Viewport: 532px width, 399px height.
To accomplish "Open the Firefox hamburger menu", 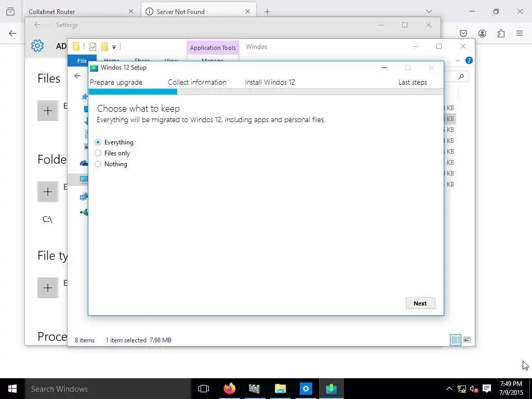I will pos(520,33).
